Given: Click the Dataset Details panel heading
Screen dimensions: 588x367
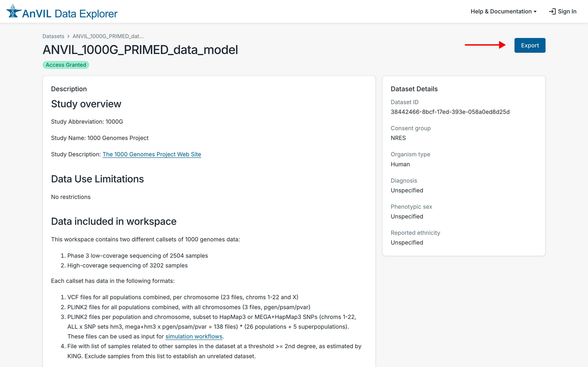Looking at the screenshot, I should (414, 89).
